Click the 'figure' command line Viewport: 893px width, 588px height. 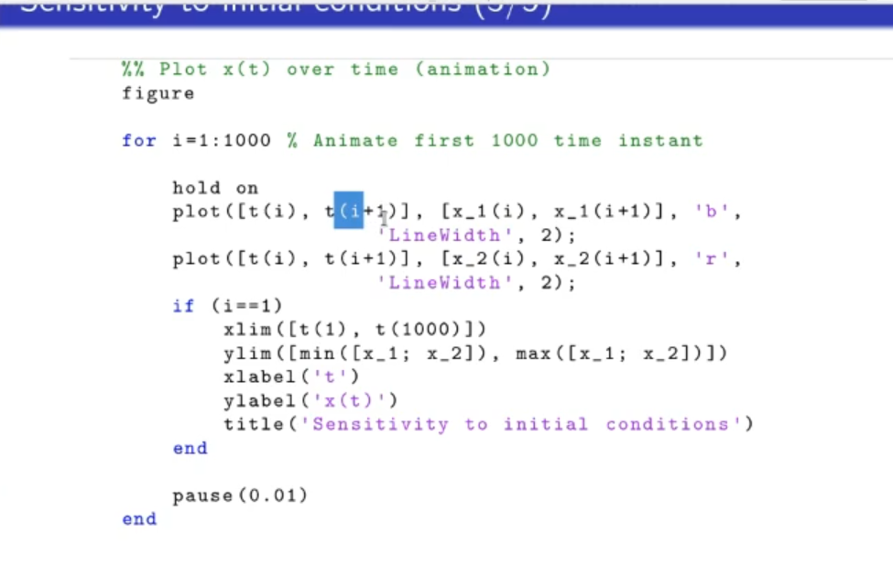coord(158,93)
